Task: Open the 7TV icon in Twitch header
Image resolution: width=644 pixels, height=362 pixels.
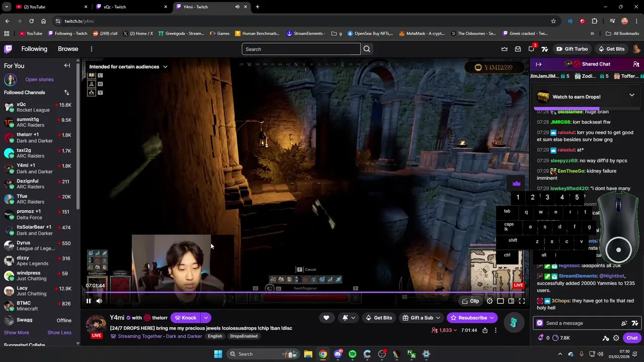Action: [544, 49]
